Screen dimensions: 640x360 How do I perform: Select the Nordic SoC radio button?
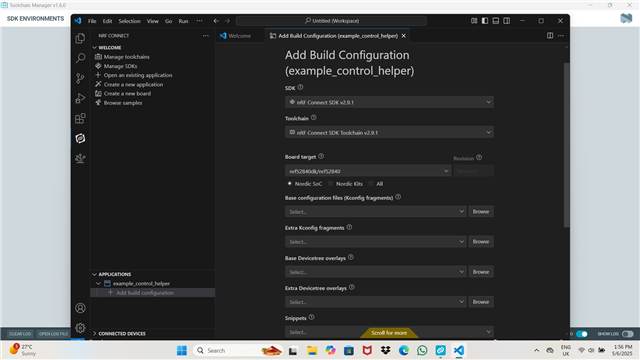click(289, 184)
